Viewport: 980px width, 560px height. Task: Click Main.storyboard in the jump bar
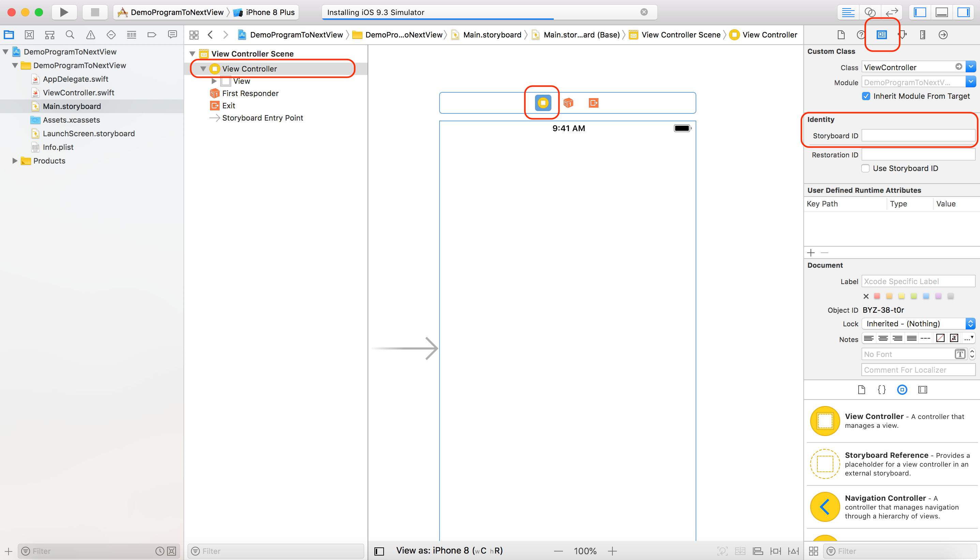pyautogui.click(x=492, y=35)
